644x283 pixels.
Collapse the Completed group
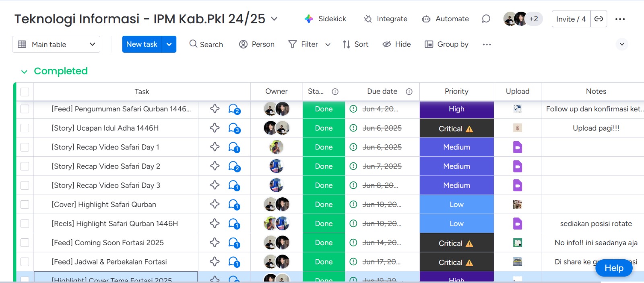[x=24, y=72]
